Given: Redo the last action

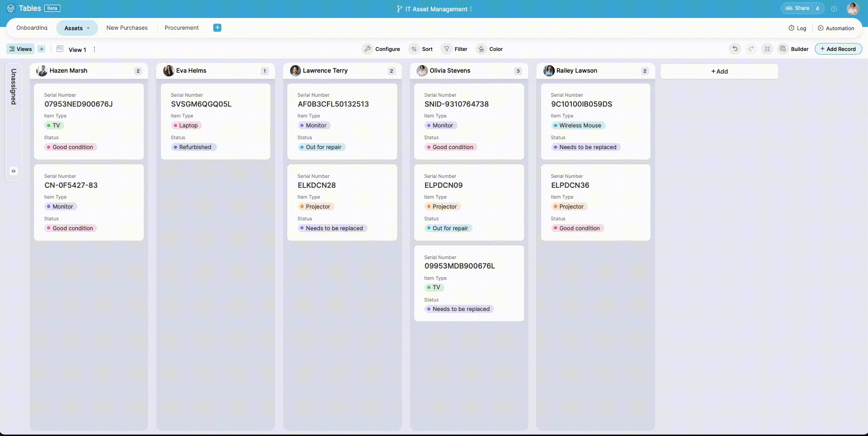Looking at the screenshot, I should pos(751,49).
